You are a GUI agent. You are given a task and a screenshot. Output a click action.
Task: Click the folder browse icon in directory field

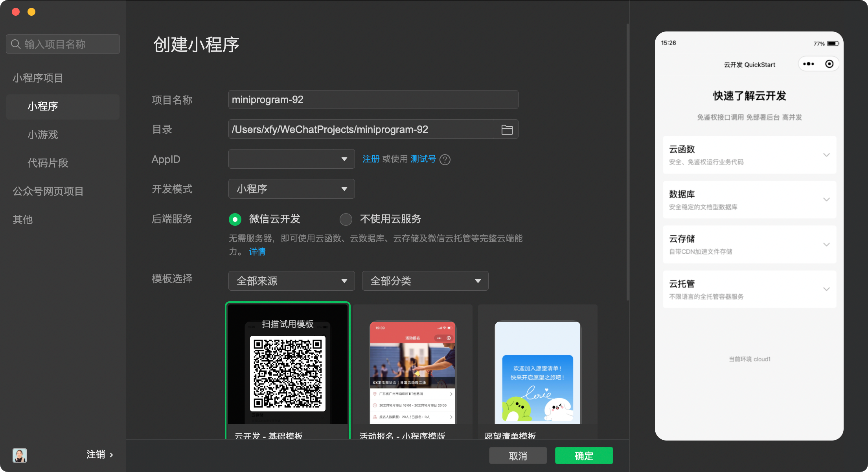(507, 130)
